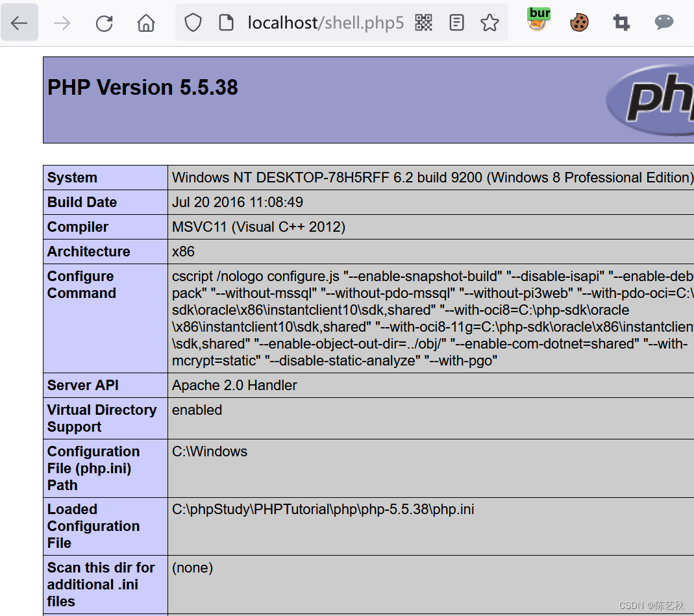Generate QR code for this page
694x616 pixels.
[423, 23]
